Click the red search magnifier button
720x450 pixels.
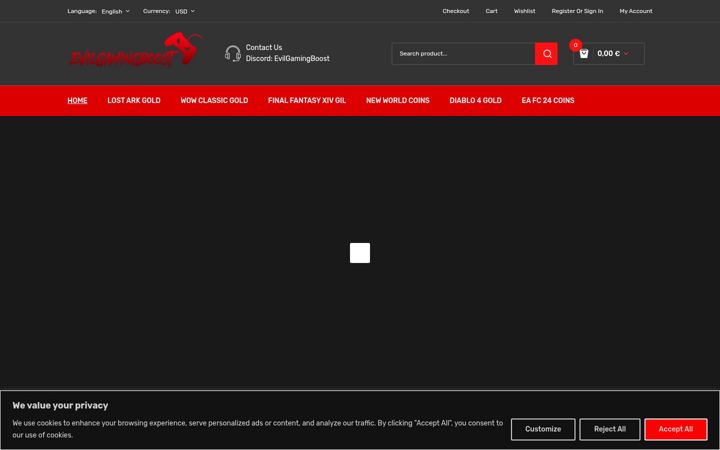tap(546, 54)
